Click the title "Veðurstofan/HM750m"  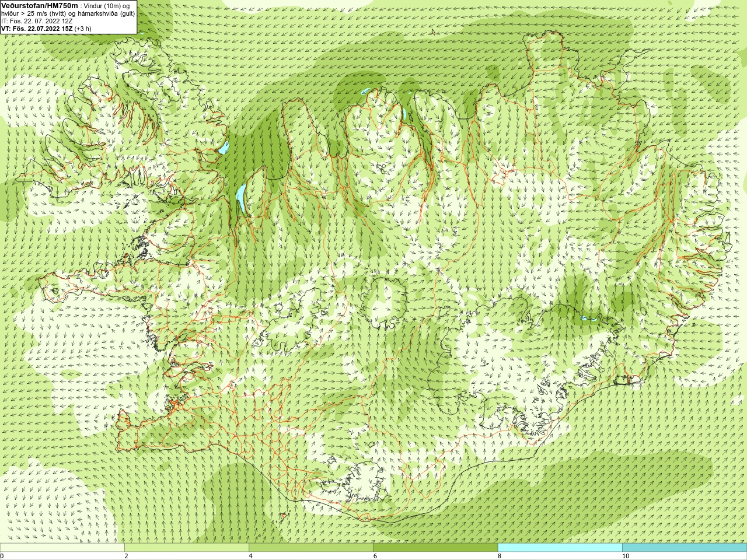[40, 5]
